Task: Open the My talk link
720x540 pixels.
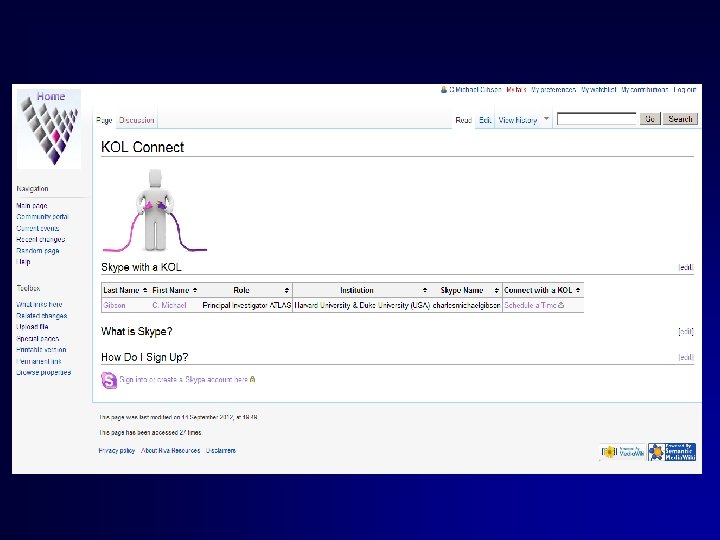Action: [x=516, y=90]
